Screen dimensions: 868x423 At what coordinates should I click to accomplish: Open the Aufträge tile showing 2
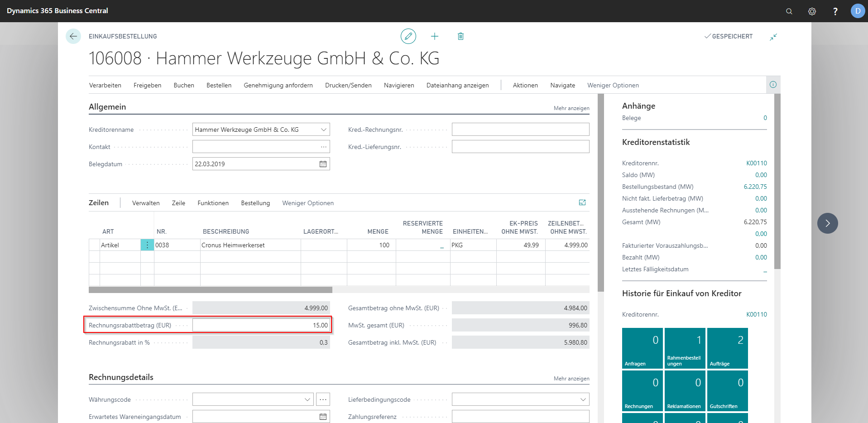tap(727, 348)
